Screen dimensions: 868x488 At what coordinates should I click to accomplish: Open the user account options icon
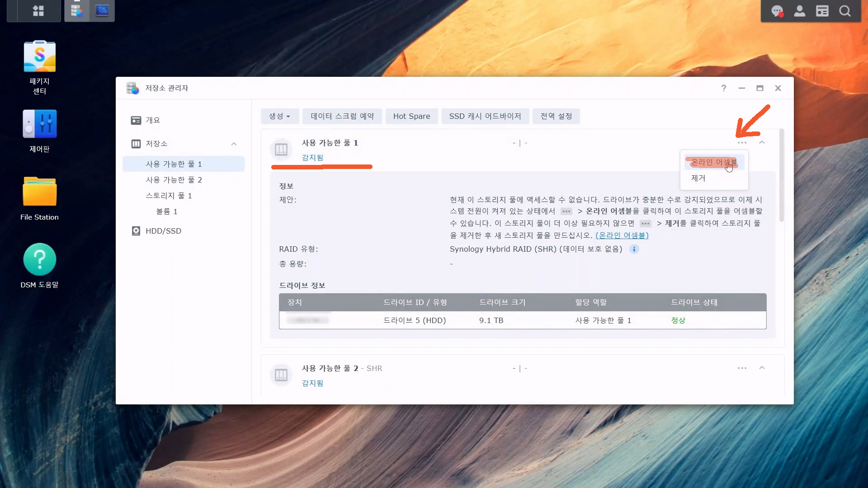click(x=800, y=11)
